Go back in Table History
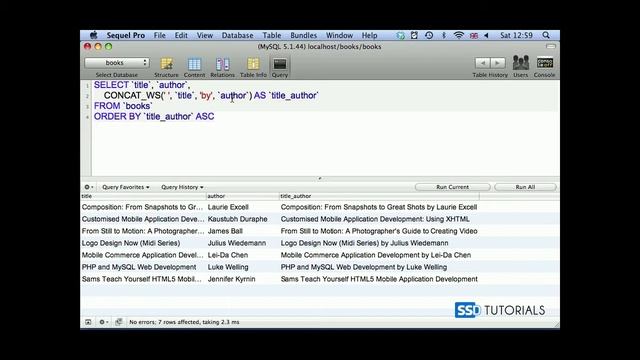Viewport: 640px width, 360px height. point(483,63)
